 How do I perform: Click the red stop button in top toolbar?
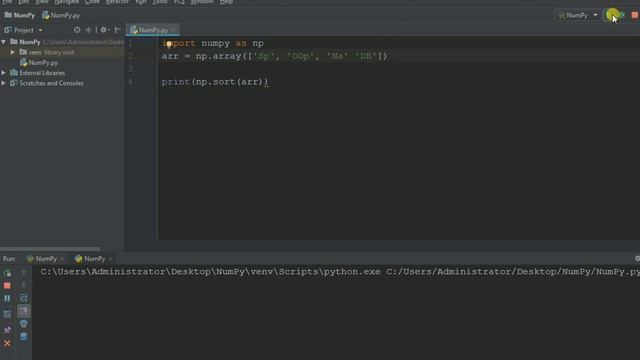click(x=635, y=15)
